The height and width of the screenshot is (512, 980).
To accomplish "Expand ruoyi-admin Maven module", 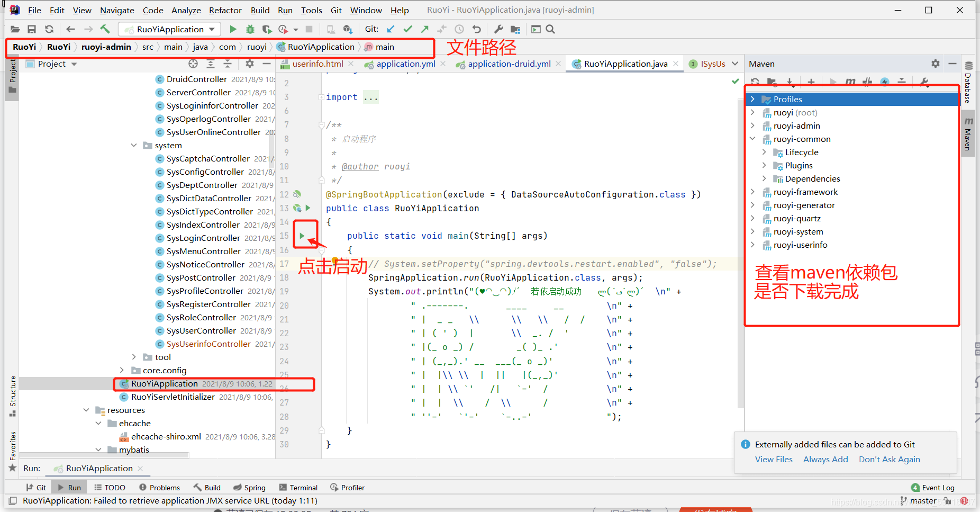I will pyautogui.click(x=752, y=125).
